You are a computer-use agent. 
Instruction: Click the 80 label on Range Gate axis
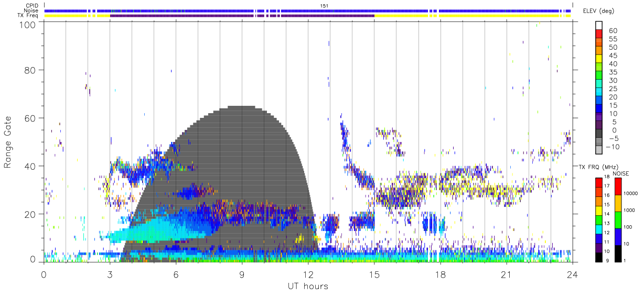point(29,70)
